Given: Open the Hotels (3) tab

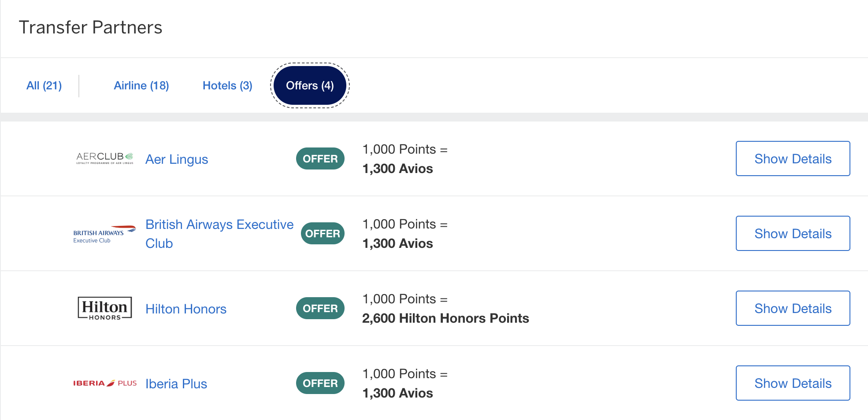Looking at the screenshot, I should pos(227,85).
